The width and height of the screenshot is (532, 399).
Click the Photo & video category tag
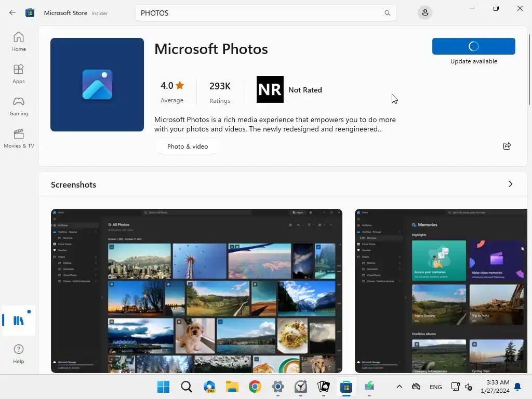pyautogui.click(x=188, y=146)
